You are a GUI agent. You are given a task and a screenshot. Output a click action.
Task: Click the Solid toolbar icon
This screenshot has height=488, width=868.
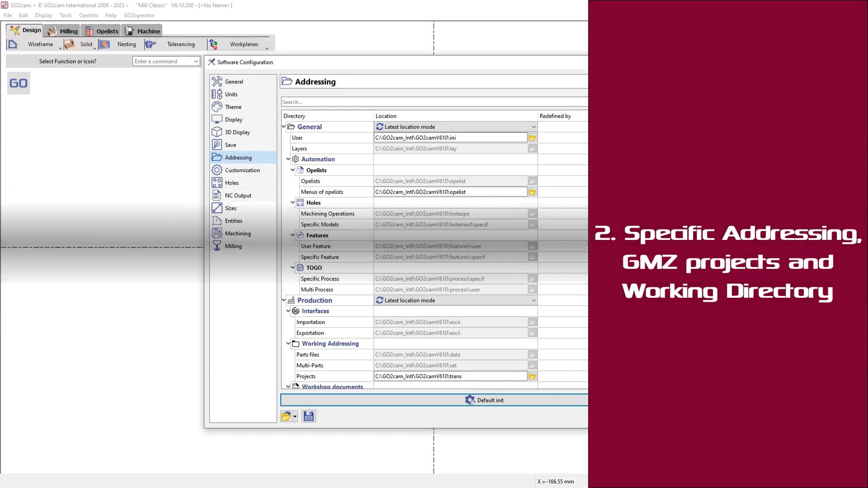(x=69, y=44)
